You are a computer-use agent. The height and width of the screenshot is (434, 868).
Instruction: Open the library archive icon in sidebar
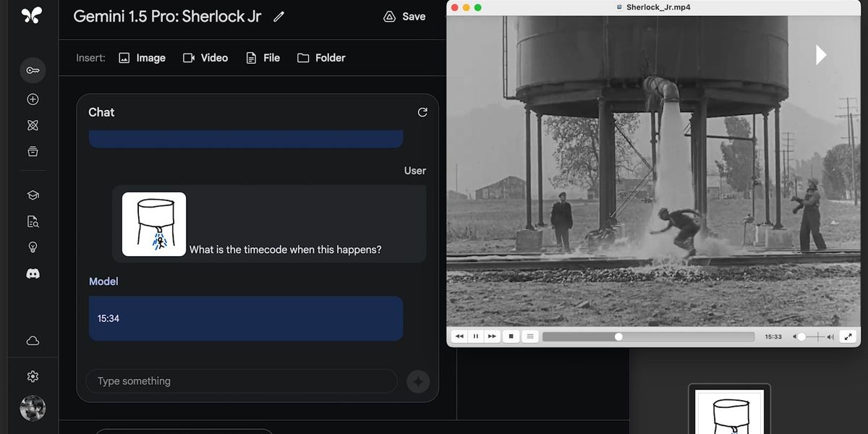pos(33,151)
